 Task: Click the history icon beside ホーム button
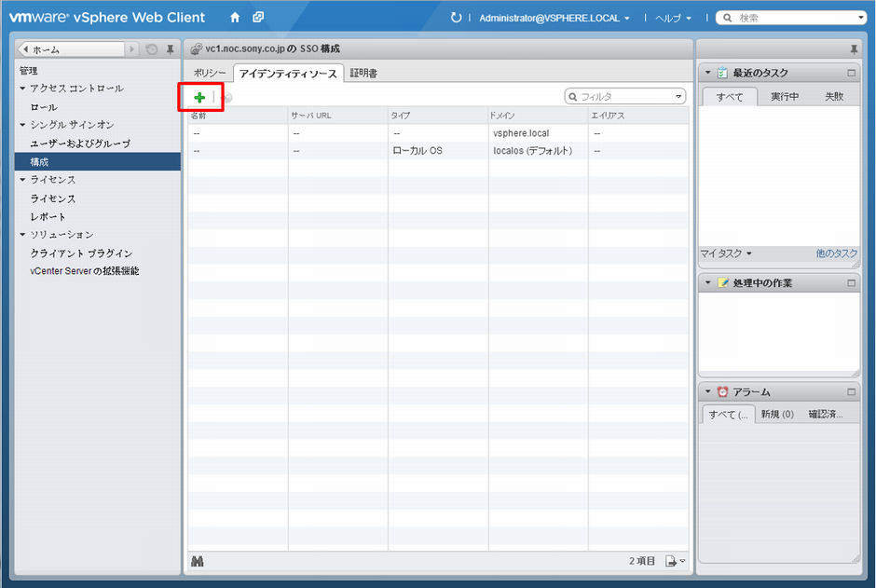coord(152,48)
